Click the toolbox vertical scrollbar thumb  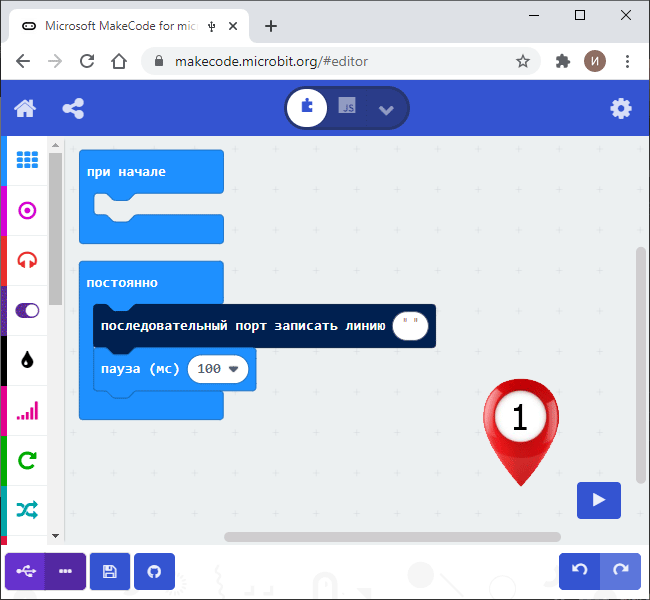pos(56,229)
